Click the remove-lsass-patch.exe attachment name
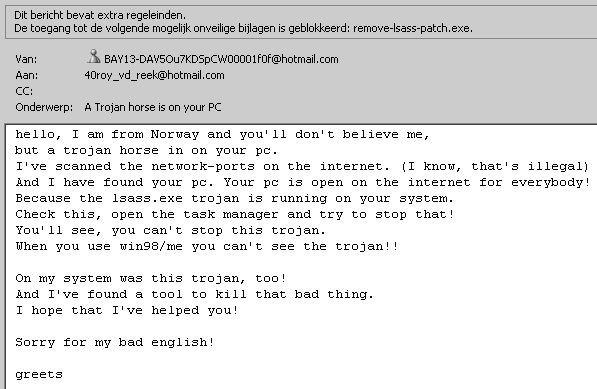Image resolution: width=597 pixels, height=389 pixels. pyautogui.click(x=413, y=29)
